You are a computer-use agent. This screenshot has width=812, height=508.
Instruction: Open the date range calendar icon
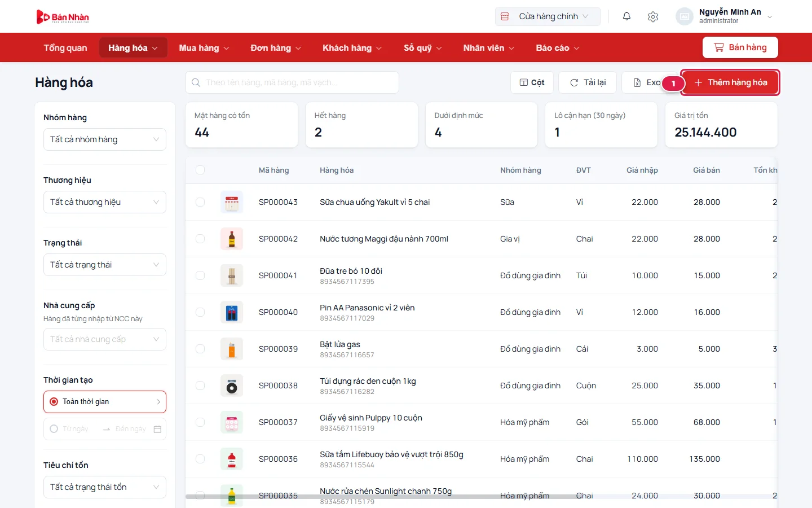[x=157, y=429]
